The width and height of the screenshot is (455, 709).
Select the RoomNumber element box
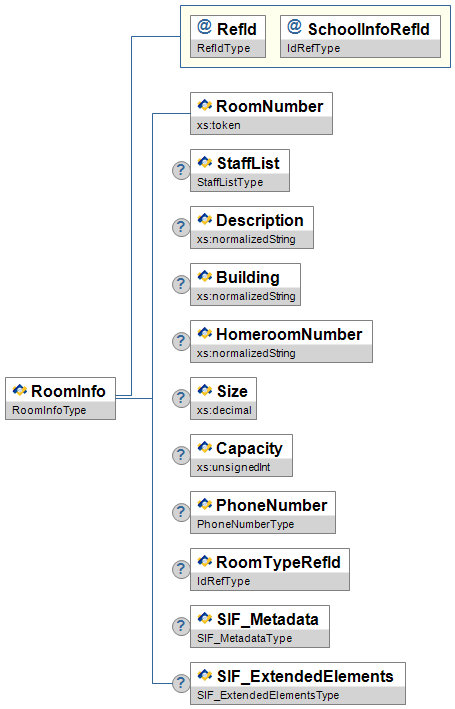click(261, 113)
